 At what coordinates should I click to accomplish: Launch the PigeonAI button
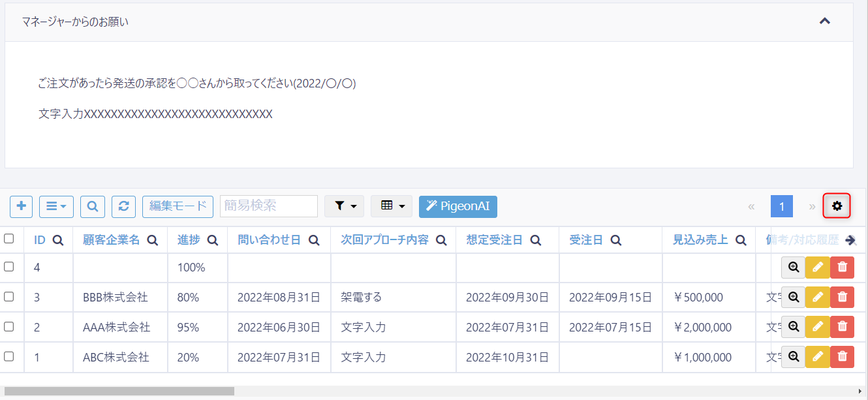(x=458, y=206)
